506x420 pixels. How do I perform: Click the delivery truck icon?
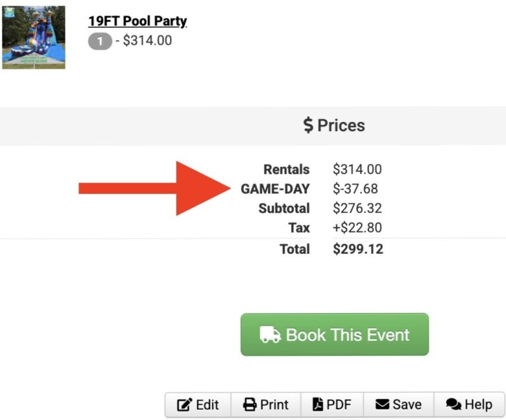[x=270, y=334]
